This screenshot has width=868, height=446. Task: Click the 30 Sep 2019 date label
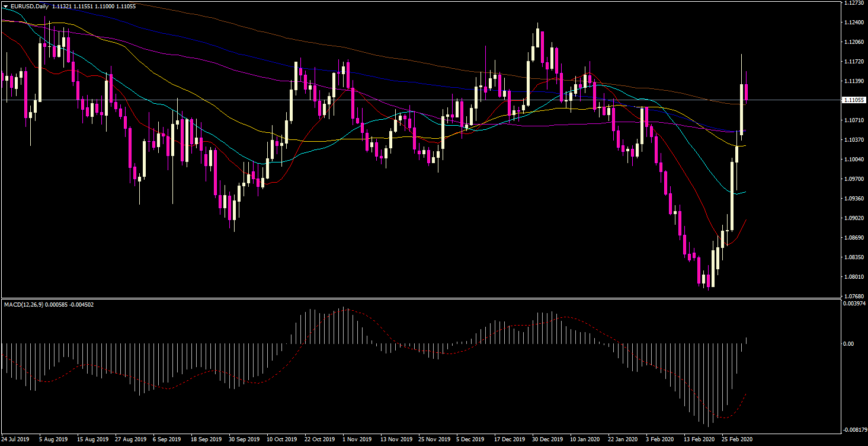pos(245,440)
